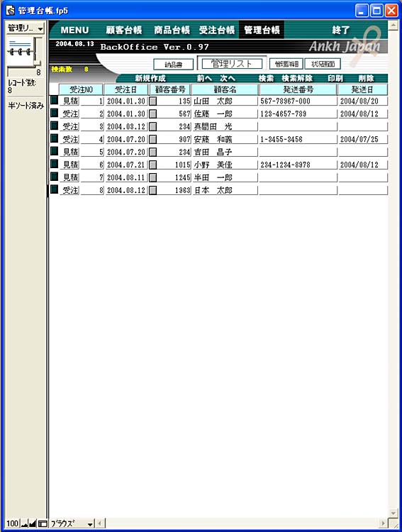Click dark square marker beside order 4
Viewport: 402px width, 532px height.
[x=55, y=138]
